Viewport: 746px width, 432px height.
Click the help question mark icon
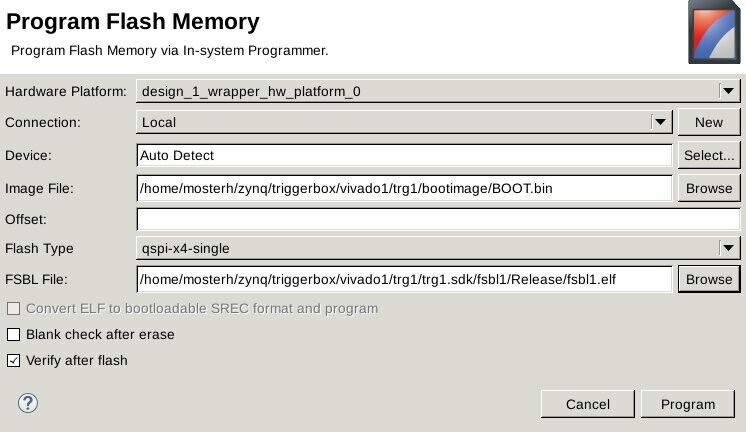[28, 403]
